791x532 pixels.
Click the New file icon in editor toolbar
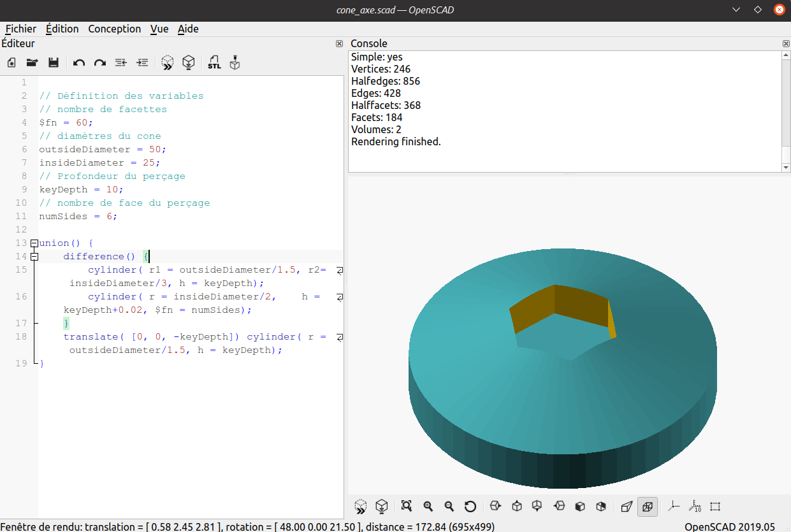click(x=11, y=62)
